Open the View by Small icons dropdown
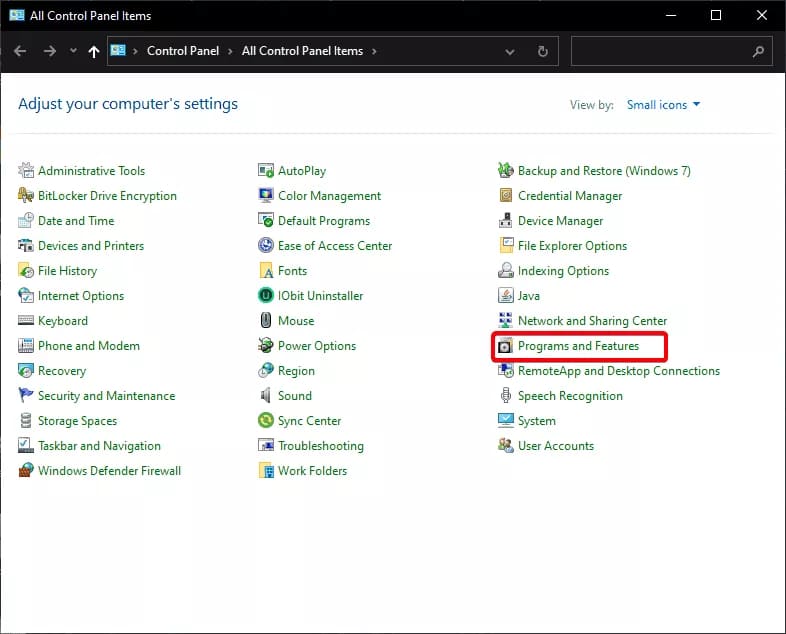The height and width of the screenshot is (634, 786). [663, 105]
